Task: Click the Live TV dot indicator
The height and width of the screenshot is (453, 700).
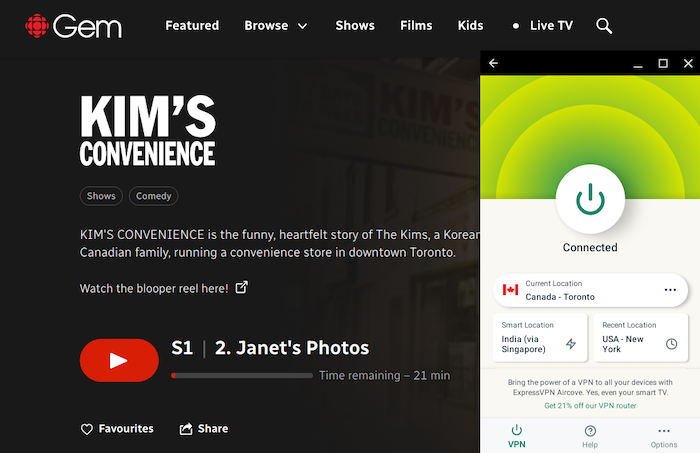Action: tap(516, 26)
